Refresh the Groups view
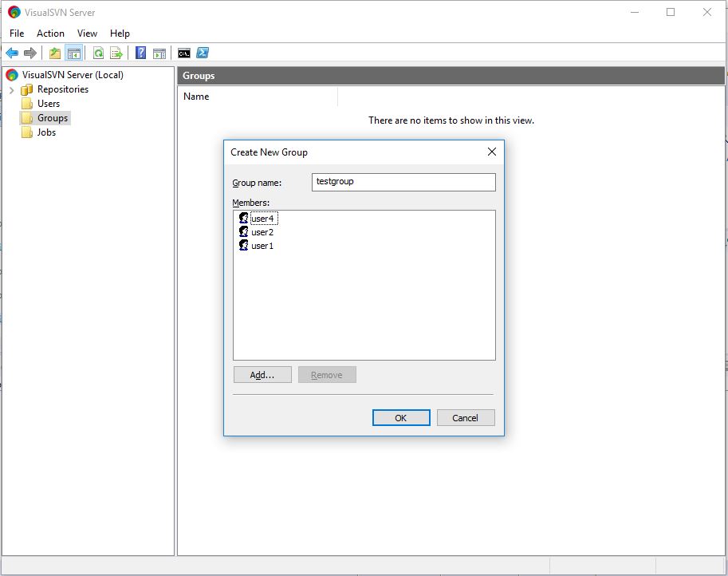This screenshot has width=728, height=576. click(96, 53)
